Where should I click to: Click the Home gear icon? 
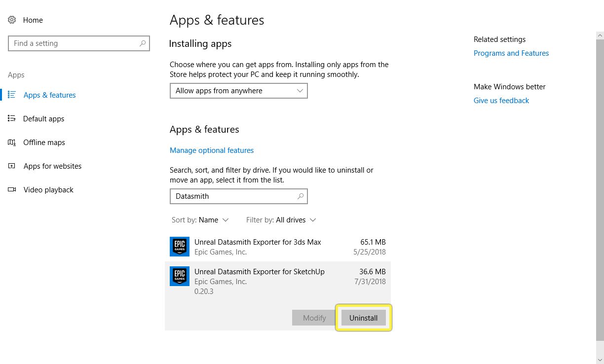pyautogui.click(x=12, y=20)
